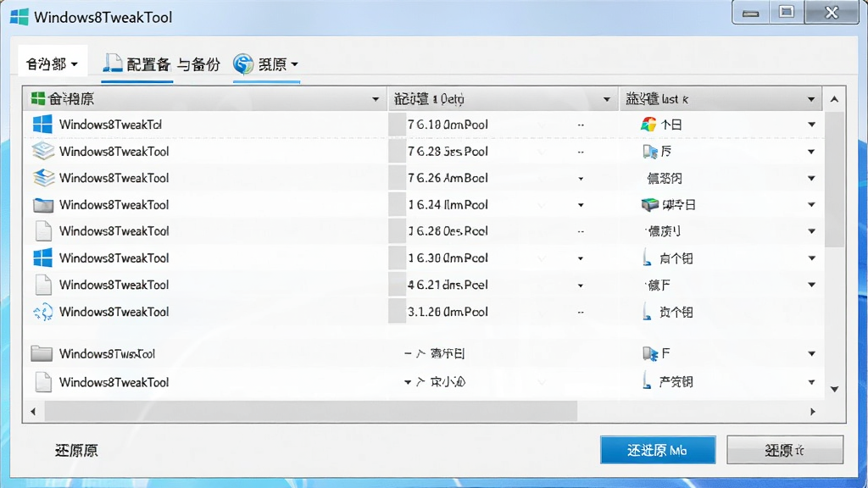Open the first column header dropdown arrow
Screen dimensions: 868x488
(376, 99)
